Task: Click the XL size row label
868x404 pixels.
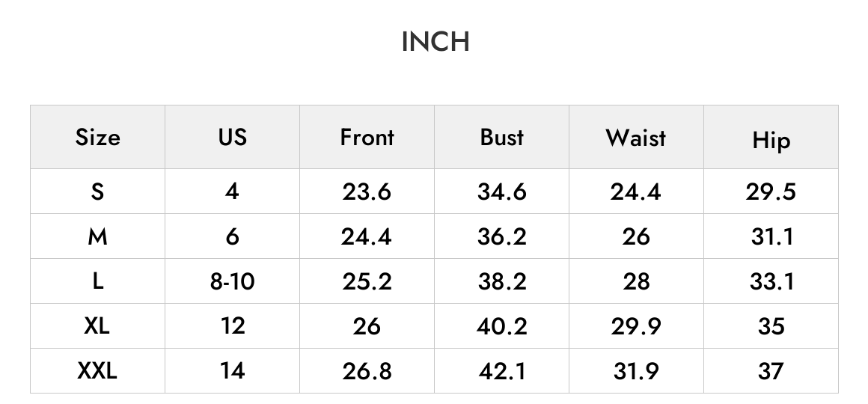Action: click(97, 326)
